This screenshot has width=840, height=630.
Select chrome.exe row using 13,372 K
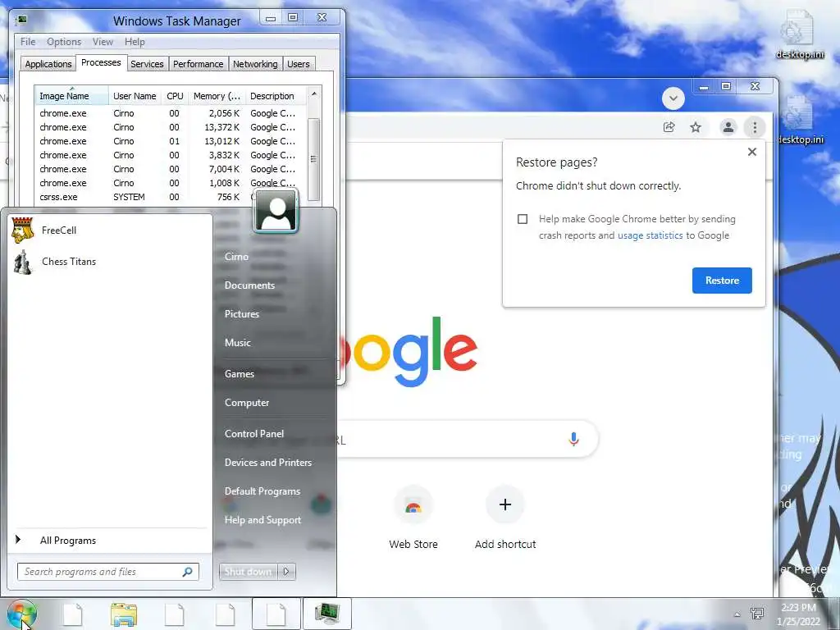[x=171, y=127]
